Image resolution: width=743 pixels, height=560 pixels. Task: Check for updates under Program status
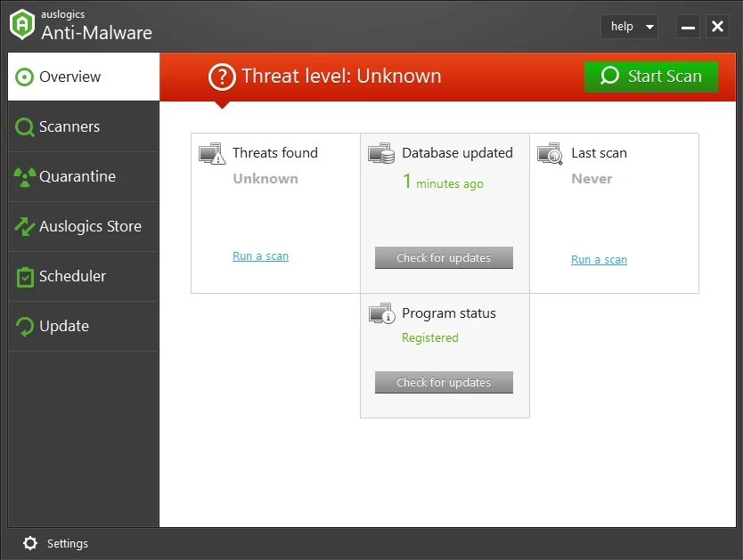pos(444,383)
